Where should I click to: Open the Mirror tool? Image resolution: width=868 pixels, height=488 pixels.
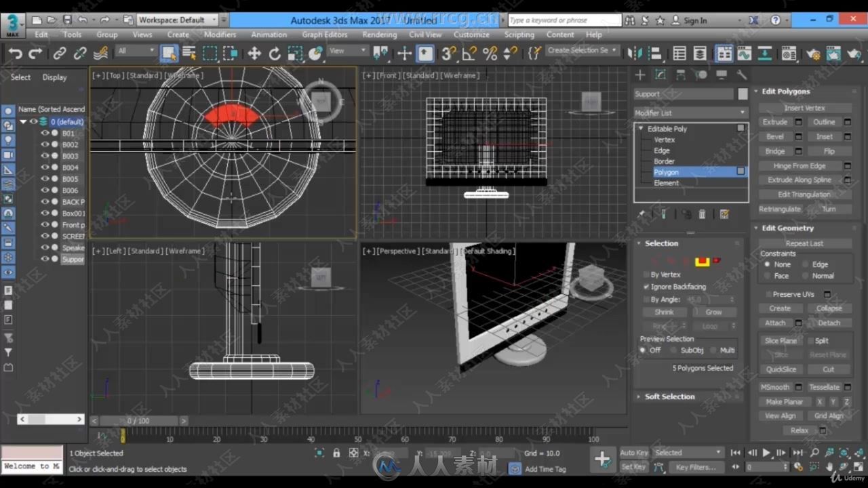(635, 53)
